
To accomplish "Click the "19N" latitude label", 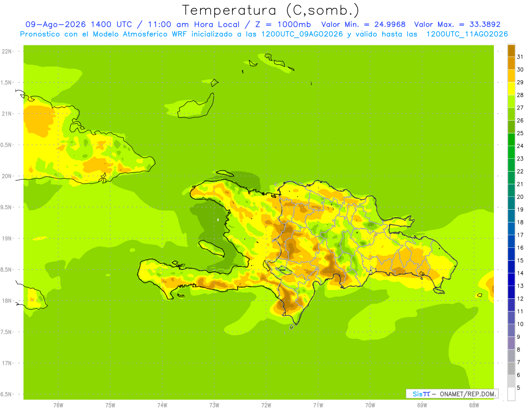I will (6, 239).
